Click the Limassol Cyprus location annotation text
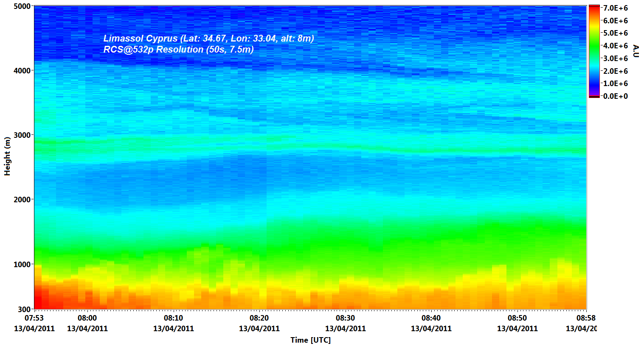This screenshot has height=349, width=644. (208, 39)
